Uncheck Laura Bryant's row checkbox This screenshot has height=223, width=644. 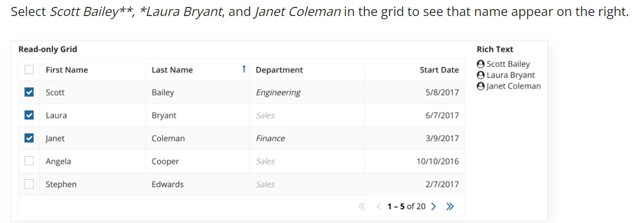pyautogui.click(x=29, y=115)
